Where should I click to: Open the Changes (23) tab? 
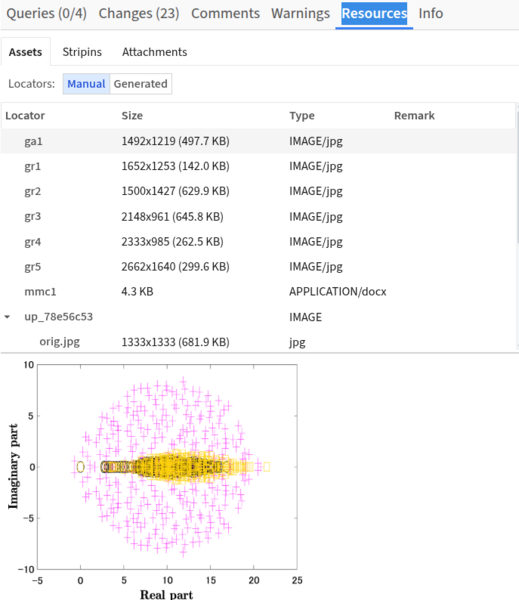[x=139, y=13]
